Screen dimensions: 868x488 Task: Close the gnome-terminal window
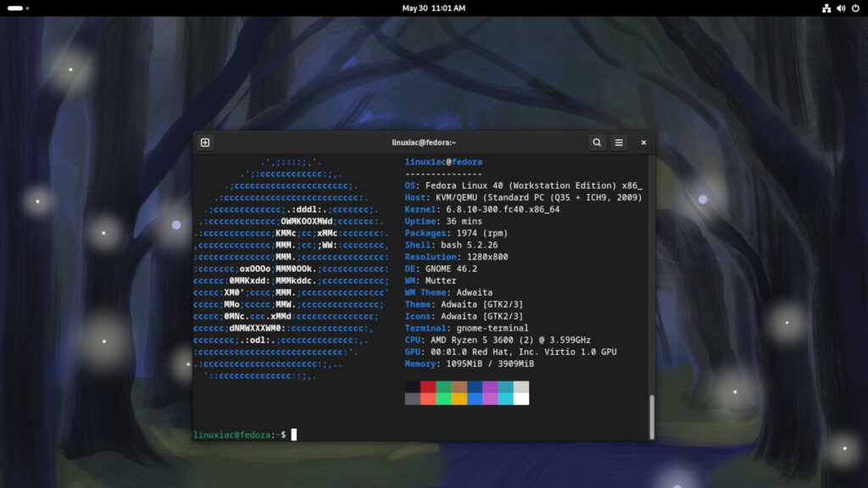(x=643, y=142)
